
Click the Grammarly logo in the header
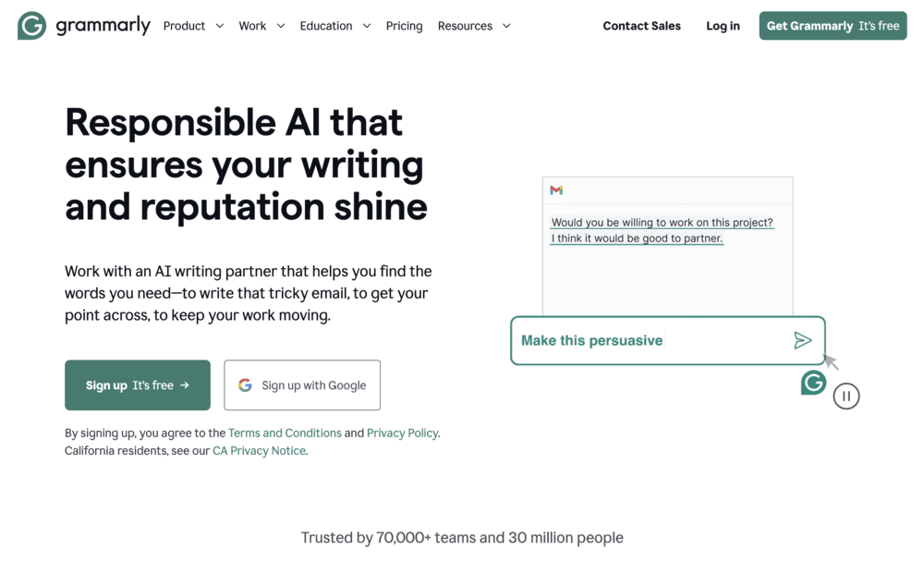[x=83, y=26]
